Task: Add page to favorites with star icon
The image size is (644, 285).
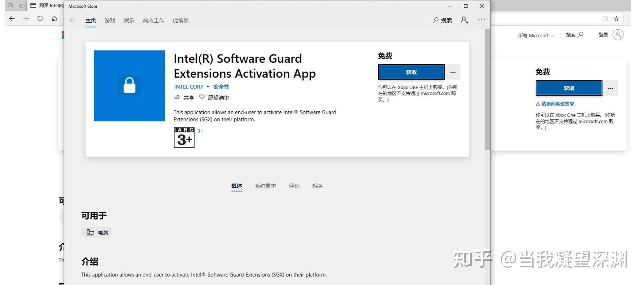Action: pyautogui.click(x=617, y=18)
